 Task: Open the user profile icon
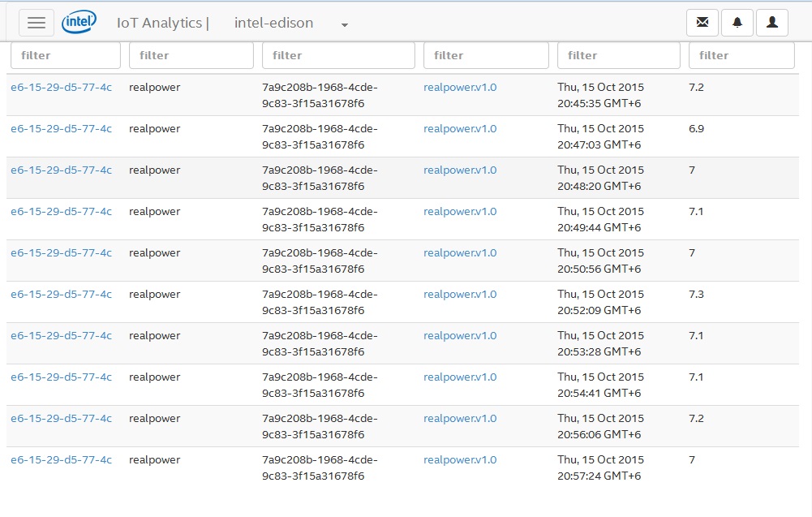(771, 23)
